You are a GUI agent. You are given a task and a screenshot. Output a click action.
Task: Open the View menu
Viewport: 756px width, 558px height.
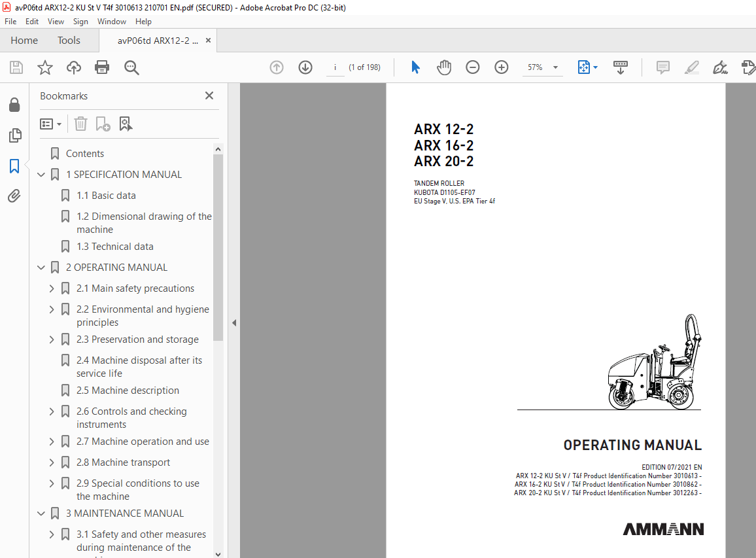pyautogui.click(x=56, y=21)
